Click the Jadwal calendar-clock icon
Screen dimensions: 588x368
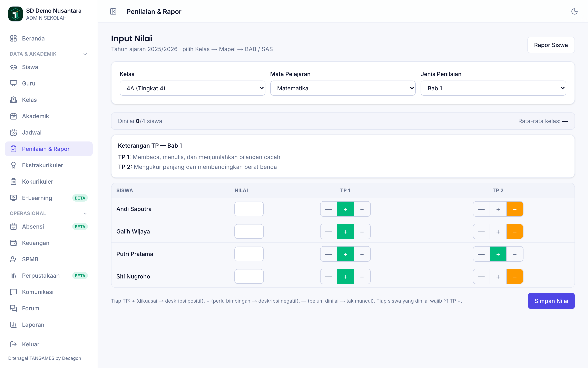click(13, 132)
